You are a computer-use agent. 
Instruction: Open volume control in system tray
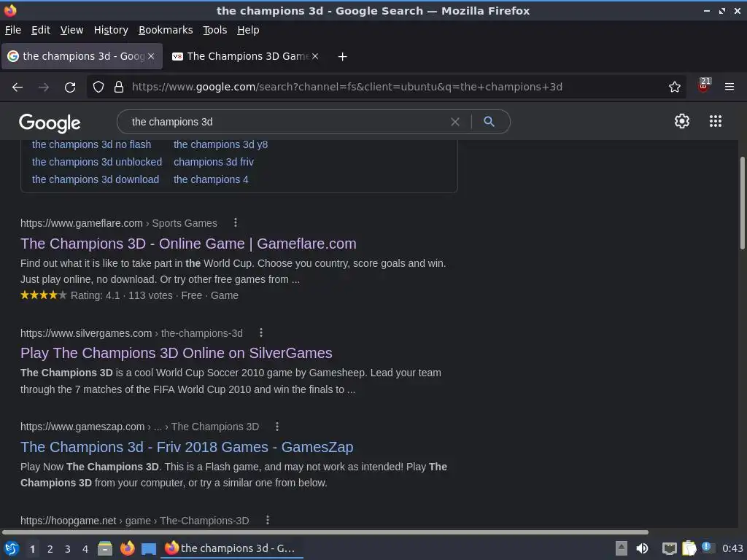(642, 548)
